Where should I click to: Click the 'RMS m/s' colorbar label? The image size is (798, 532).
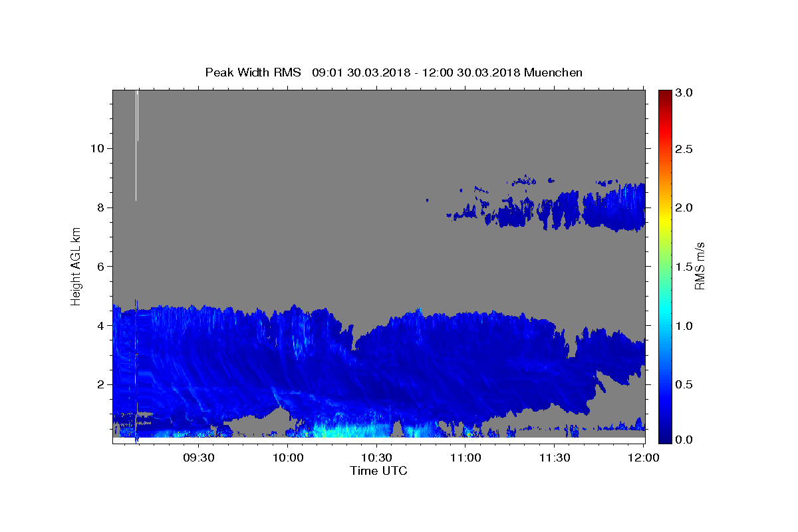pyautogui.click(x=700, y=265)
